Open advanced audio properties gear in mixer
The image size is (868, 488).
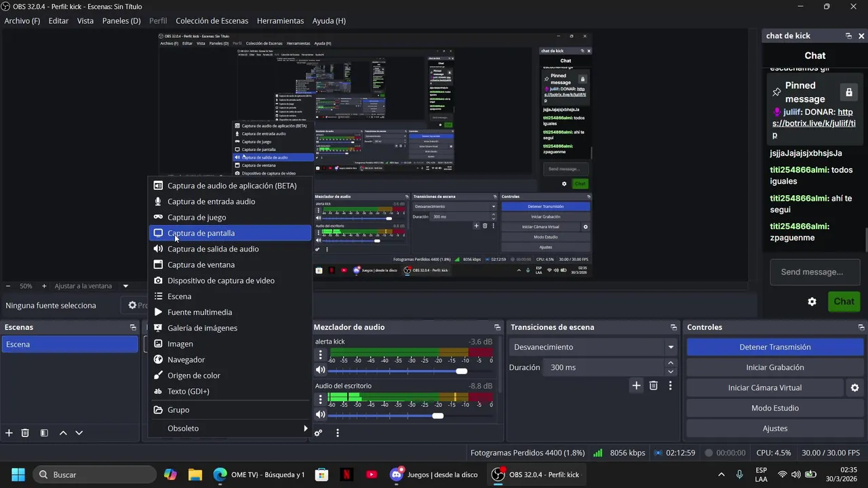click(x=318, y=432)
